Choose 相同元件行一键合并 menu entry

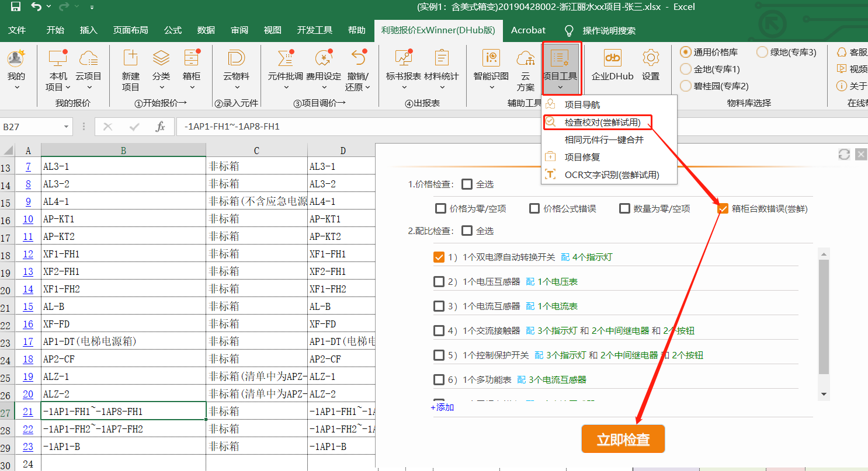[609, 140]
